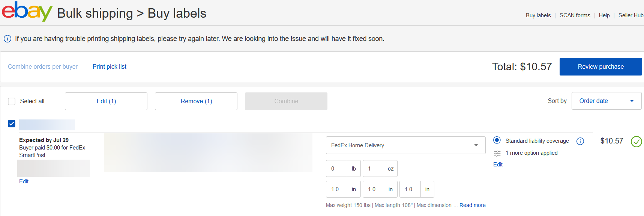Image resolution: width=644 pixels, height=216 pixels.
Task: Navigate to Seller Hub
Action: (x=630, y=15)
